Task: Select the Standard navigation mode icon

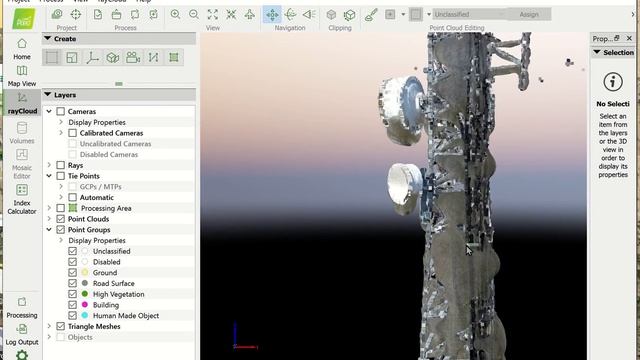Action: [272, 14]
